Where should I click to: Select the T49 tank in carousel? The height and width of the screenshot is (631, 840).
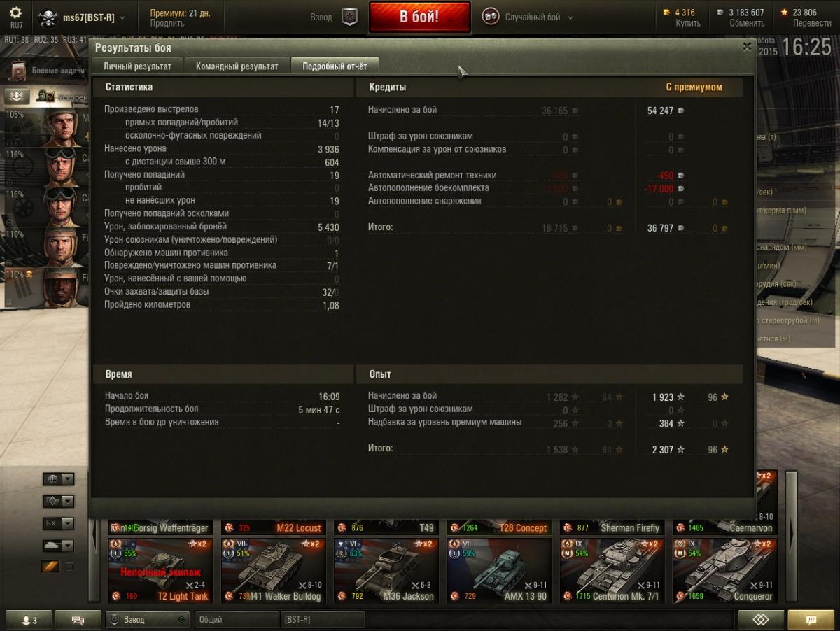[x=386, y=527]
